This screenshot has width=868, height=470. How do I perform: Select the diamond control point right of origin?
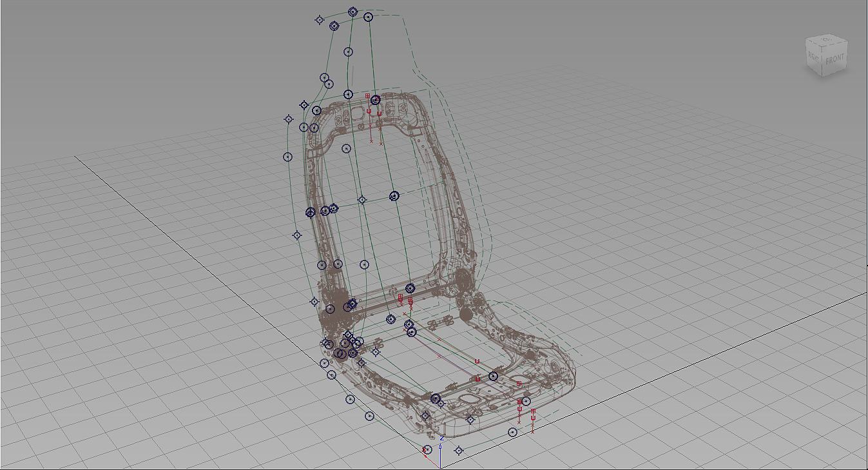459,451
